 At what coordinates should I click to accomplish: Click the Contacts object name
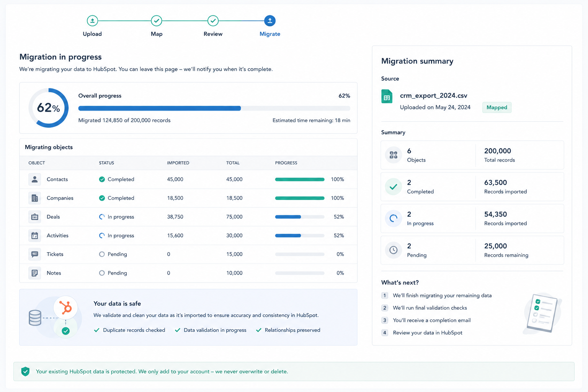[x=57, y=179]
